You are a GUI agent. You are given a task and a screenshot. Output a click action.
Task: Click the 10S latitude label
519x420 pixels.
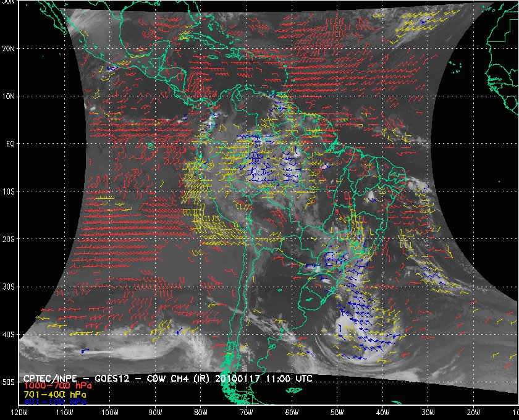(x=9, y=191)
